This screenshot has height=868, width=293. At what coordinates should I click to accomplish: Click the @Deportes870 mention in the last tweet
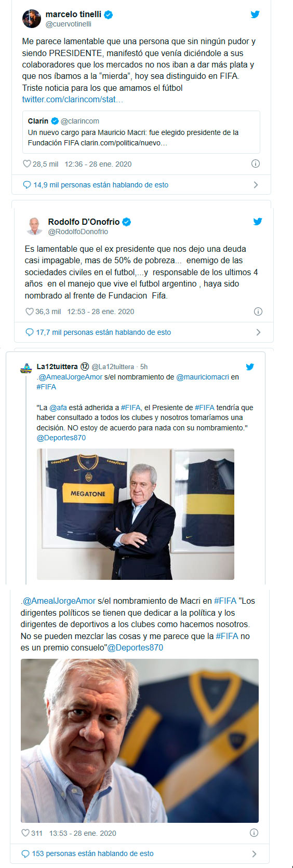pyautogui.click(x=135, y=647)
